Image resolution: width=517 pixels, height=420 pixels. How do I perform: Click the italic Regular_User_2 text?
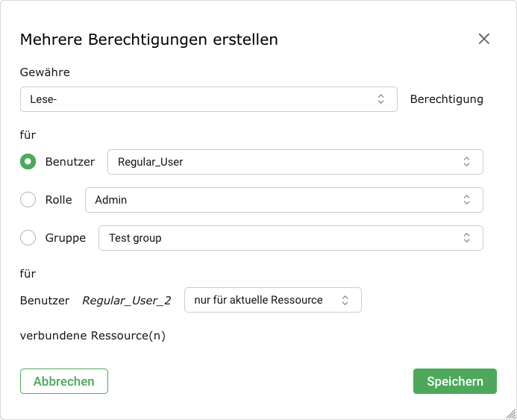coord(127,301)
